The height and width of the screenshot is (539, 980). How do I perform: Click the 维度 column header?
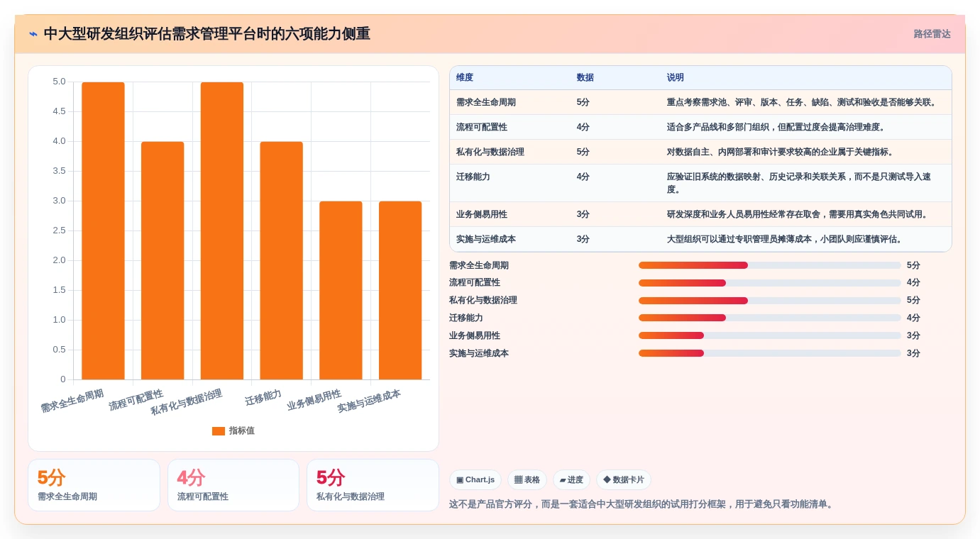[465, 78]
